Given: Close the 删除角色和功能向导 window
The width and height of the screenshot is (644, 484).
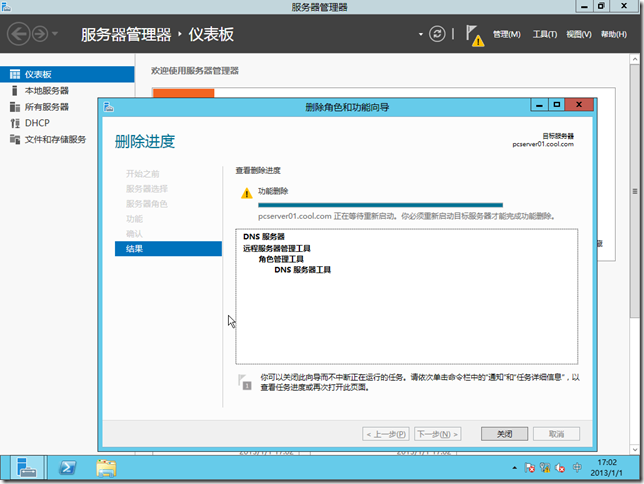Looking at the screenshot, I should point(579,105).
